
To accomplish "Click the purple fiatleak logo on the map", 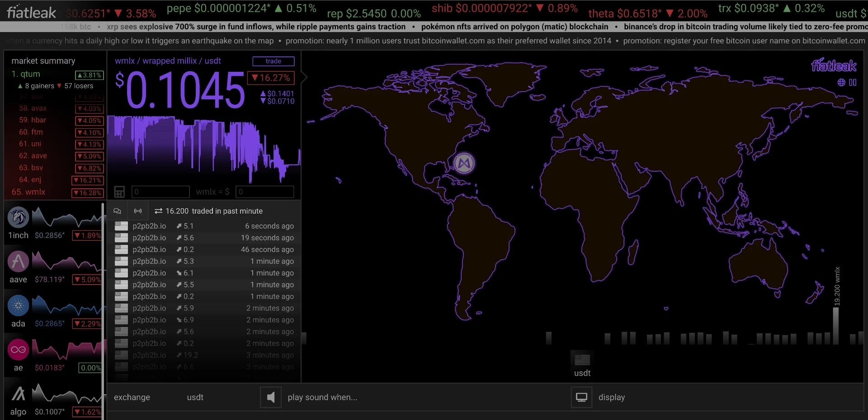I will coord(834,65).
